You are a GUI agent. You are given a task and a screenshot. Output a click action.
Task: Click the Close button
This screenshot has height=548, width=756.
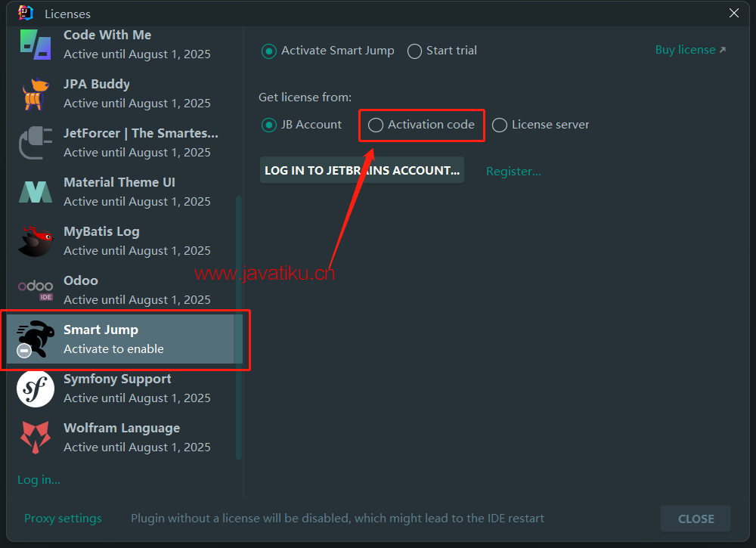point(696,519)
